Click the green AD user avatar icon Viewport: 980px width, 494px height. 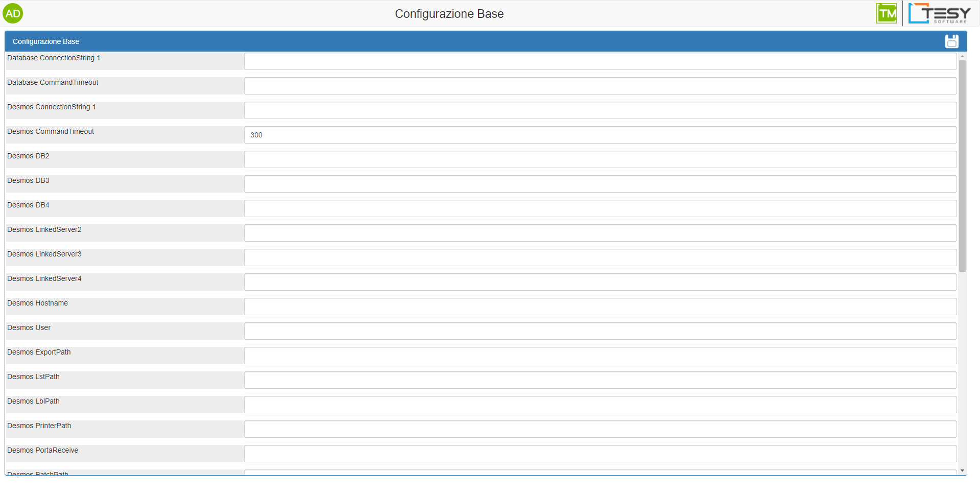coord(13,14)
